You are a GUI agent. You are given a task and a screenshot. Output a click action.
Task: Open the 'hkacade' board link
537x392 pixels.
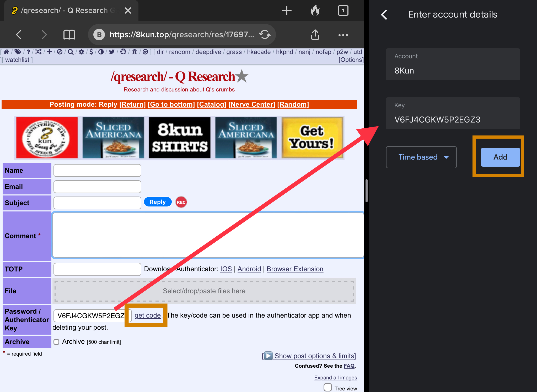[x=259, y=52]
